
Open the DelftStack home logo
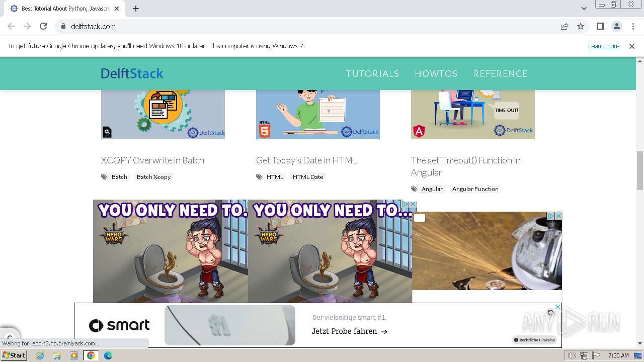click(x=132, y=73)
